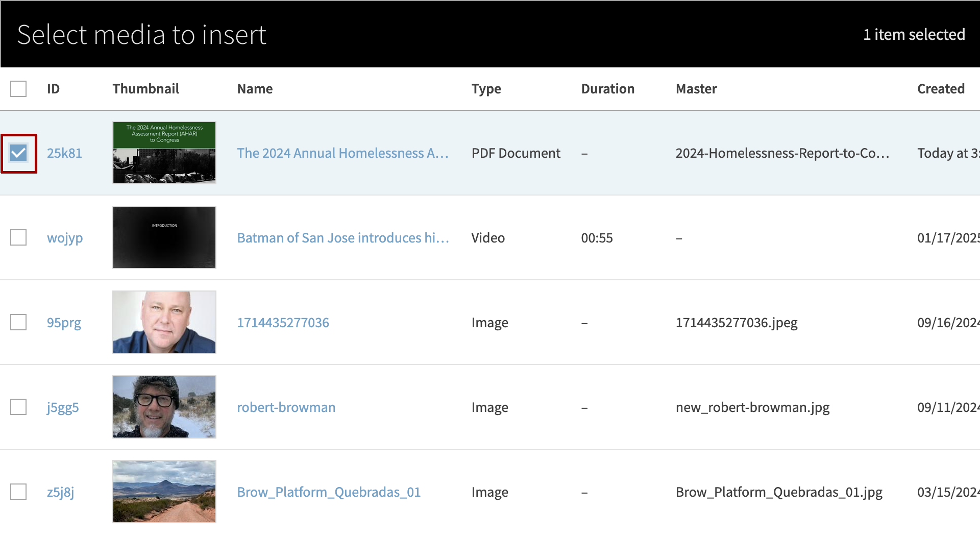Open the robert-browman name link

[286, 407]
